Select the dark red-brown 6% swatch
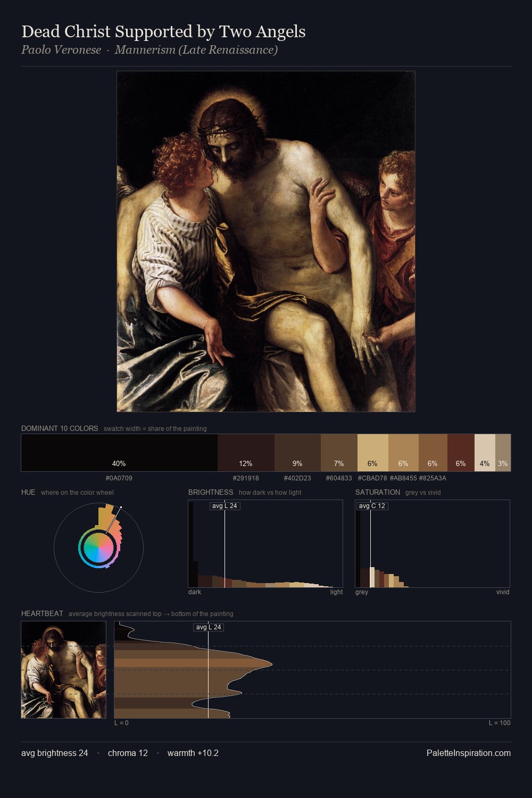 (x=461, y=453)
